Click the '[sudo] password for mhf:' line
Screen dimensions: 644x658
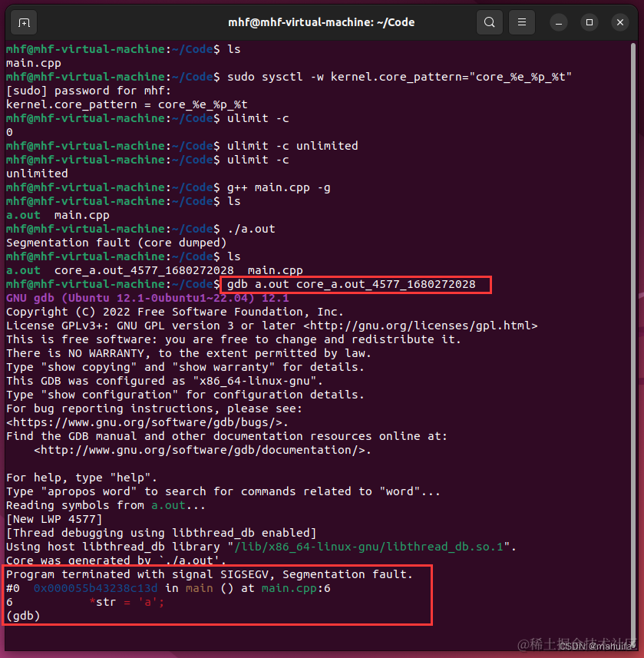(x=88, y=91)
